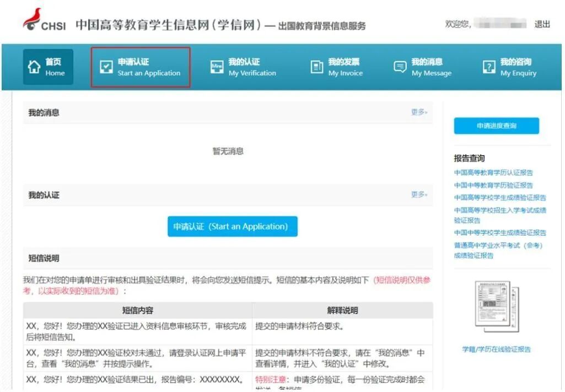
Task: Click the 解释说明 column header
Action: point(343,311)
